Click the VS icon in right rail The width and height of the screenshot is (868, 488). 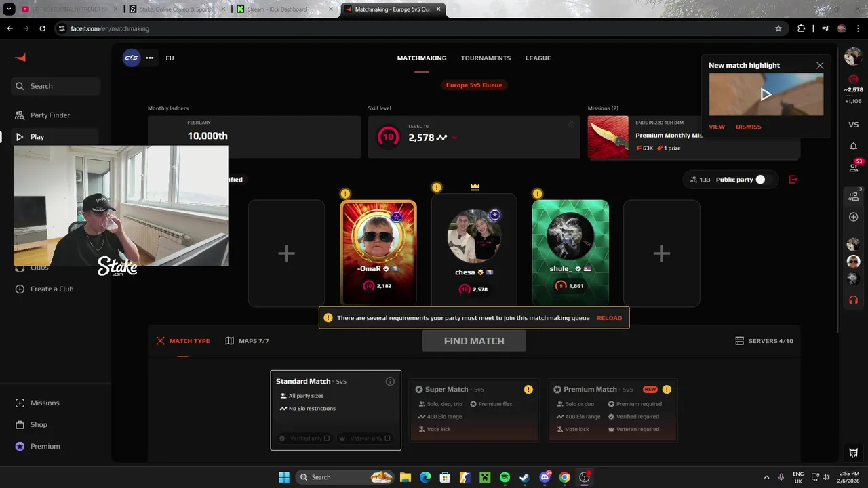click(854, 125)
